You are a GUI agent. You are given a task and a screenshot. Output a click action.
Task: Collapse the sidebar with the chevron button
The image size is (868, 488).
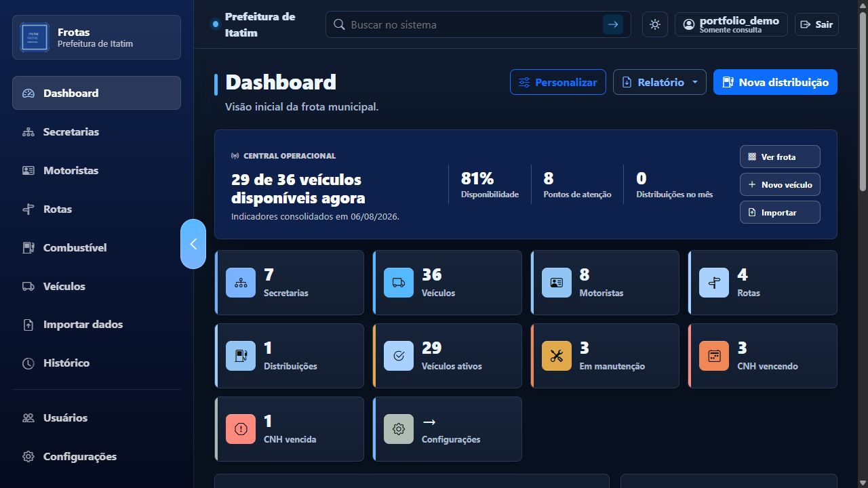point(193,244)
